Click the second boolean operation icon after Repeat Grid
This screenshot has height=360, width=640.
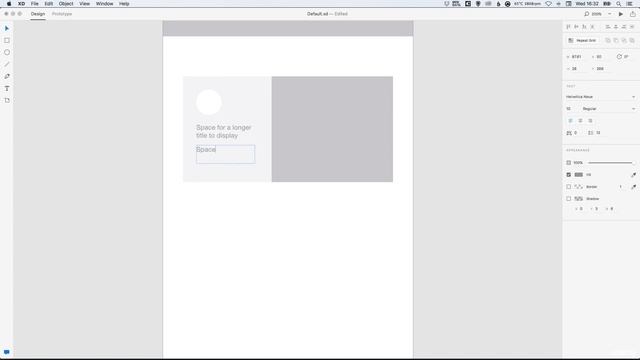pyautogui.click(x=616, y=40)
